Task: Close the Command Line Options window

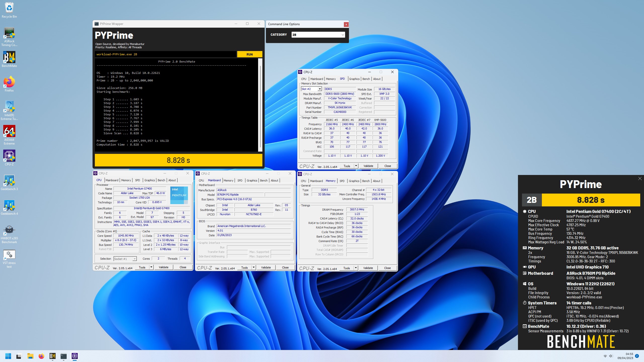Action: pyautogui.click(x=346, y=24)
